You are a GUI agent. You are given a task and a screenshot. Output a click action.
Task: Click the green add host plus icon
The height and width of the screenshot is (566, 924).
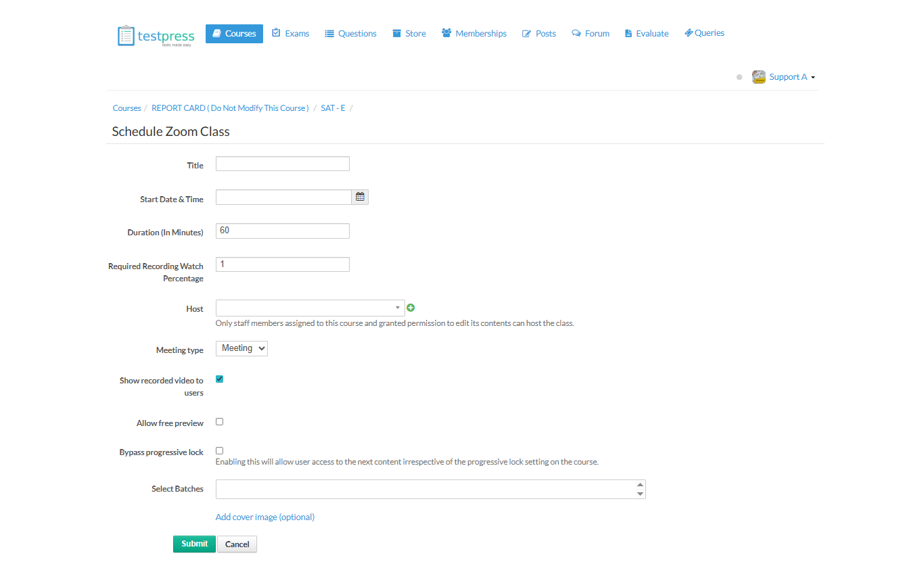[411, 308]
